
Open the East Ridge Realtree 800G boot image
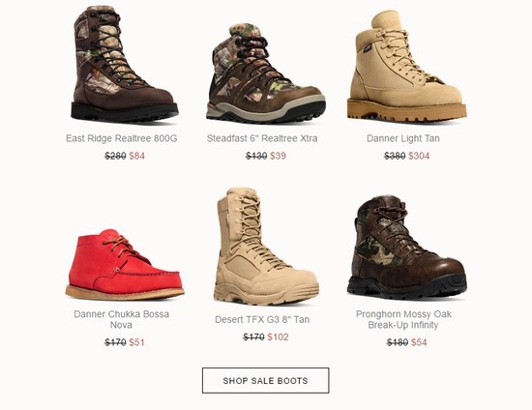point(124,64)
